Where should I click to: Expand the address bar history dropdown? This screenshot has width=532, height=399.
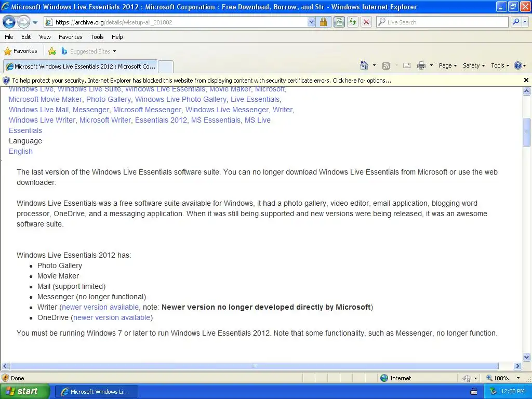[311, 22]
